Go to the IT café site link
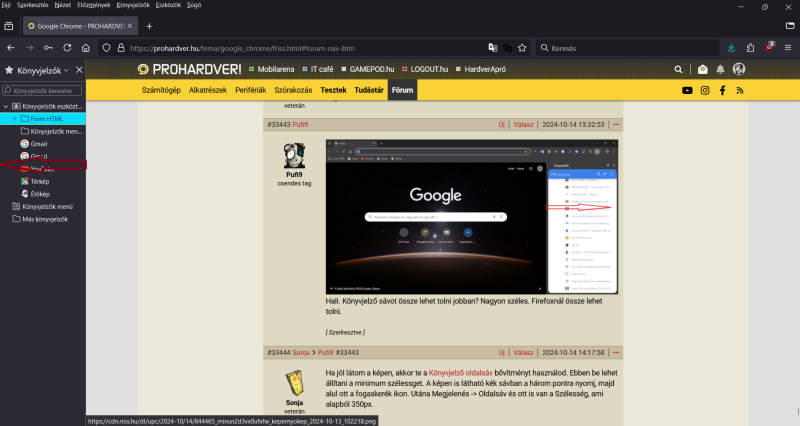The image size is (800, 426). point(317,69)
